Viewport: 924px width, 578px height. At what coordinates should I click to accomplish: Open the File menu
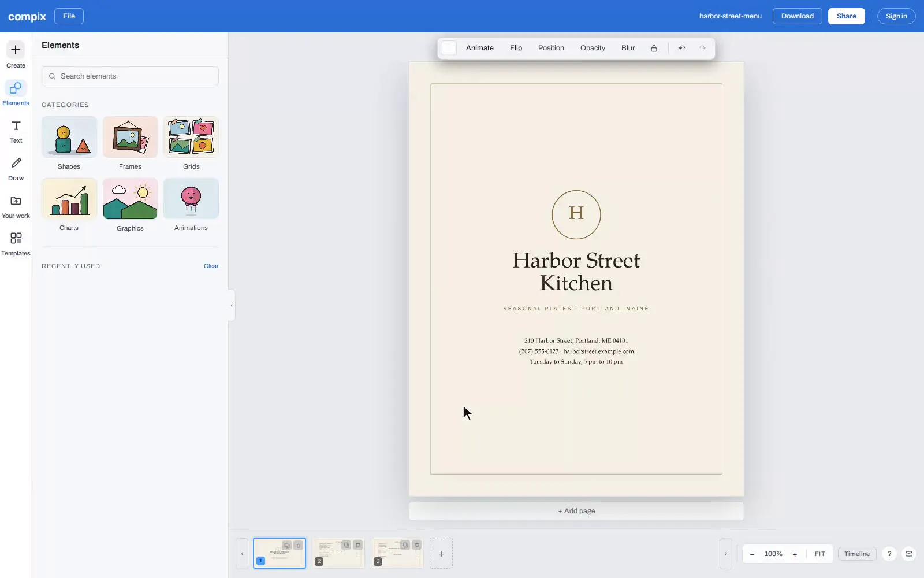click(69, 16)
